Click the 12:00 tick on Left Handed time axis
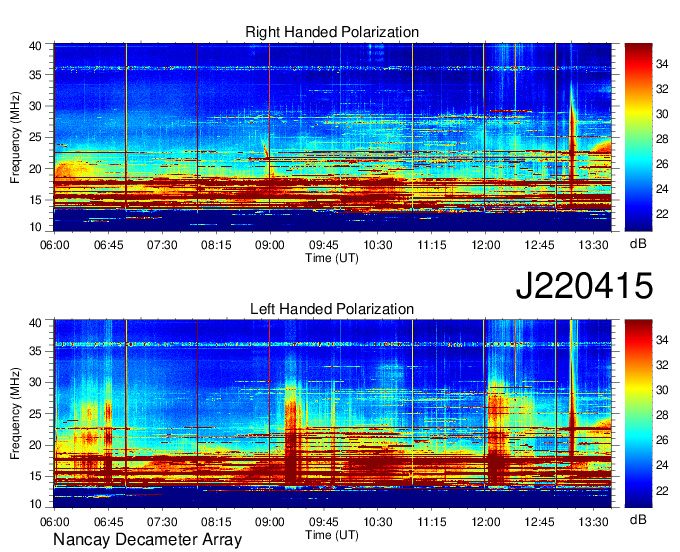 tap(486, 522)
